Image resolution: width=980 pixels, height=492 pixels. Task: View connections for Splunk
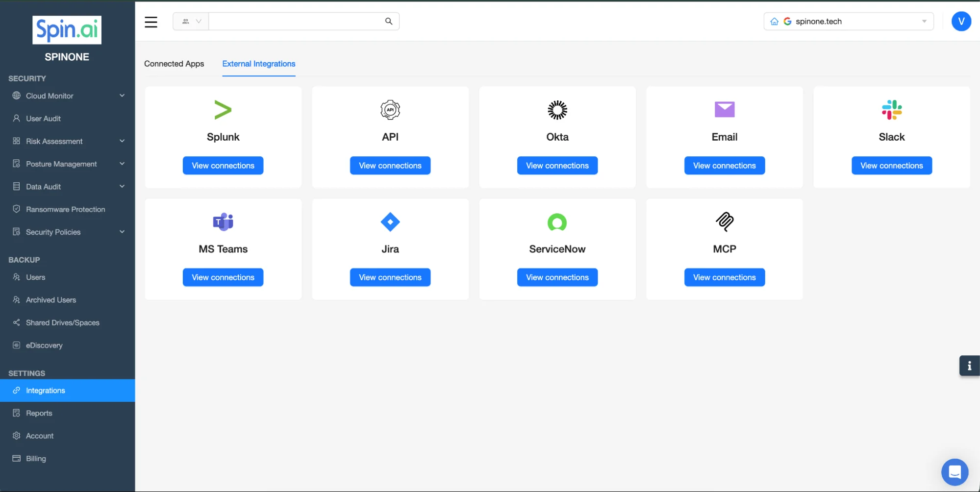click(x=223, y=166)
